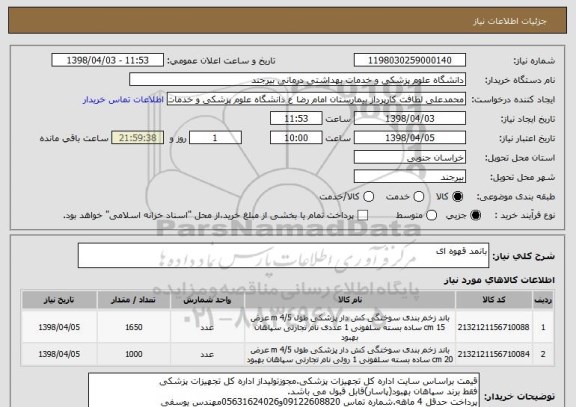The height and width of the screenshot is (407, 576).
Task: Click the delivery province field خراسان جنوبی
Action: pos(410,158)
